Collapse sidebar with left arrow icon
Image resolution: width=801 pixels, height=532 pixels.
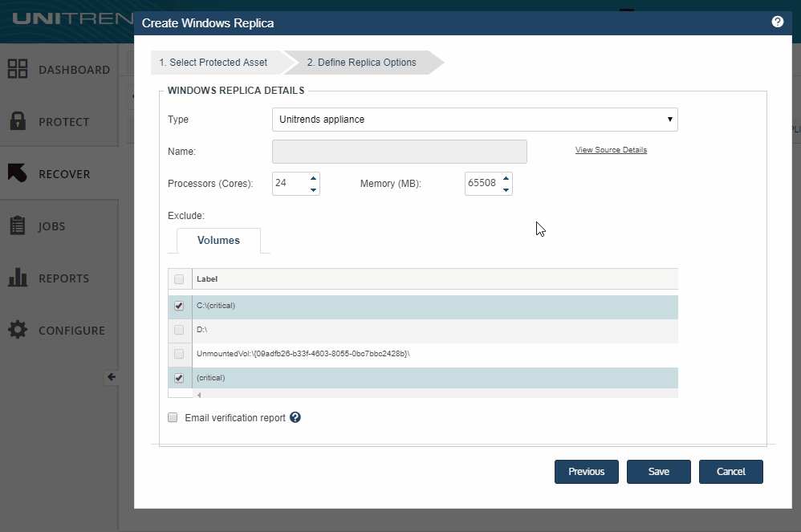point(112,377)
